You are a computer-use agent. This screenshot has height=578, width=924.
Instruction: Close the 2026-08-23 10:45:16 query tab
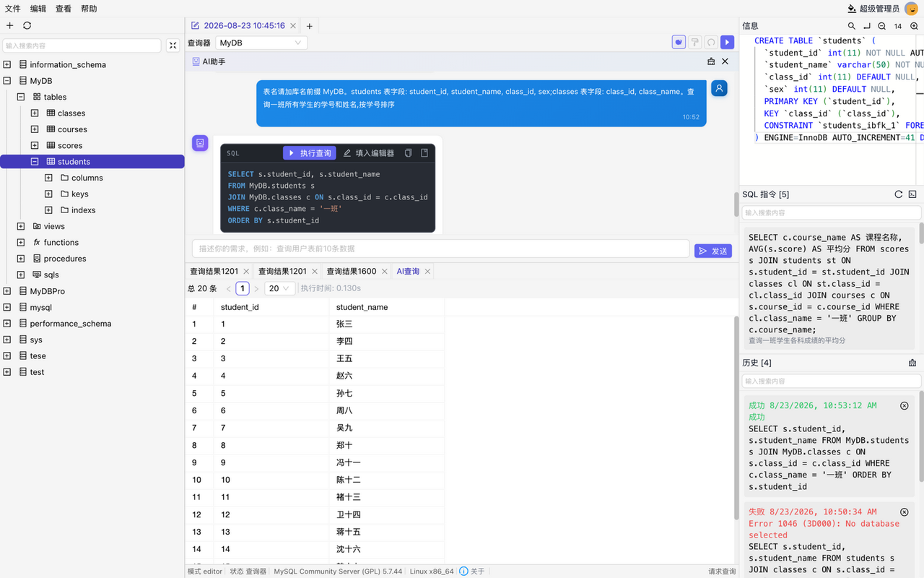pos(293,26)
